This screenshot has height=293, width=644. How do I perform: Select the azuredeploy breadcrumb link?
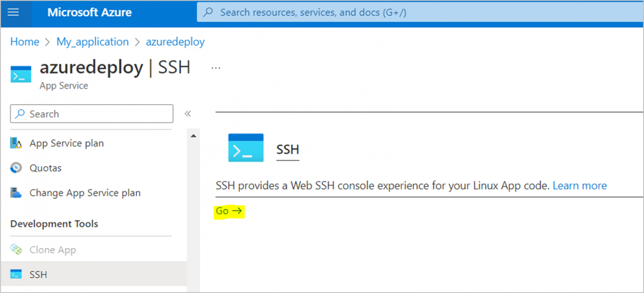175,41
